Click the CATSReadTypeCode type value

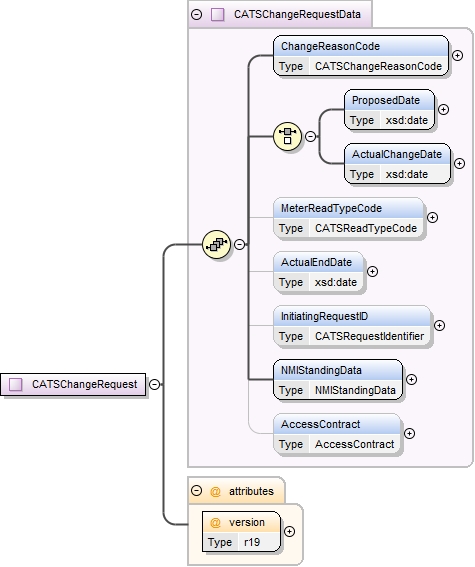click(366, 228)
